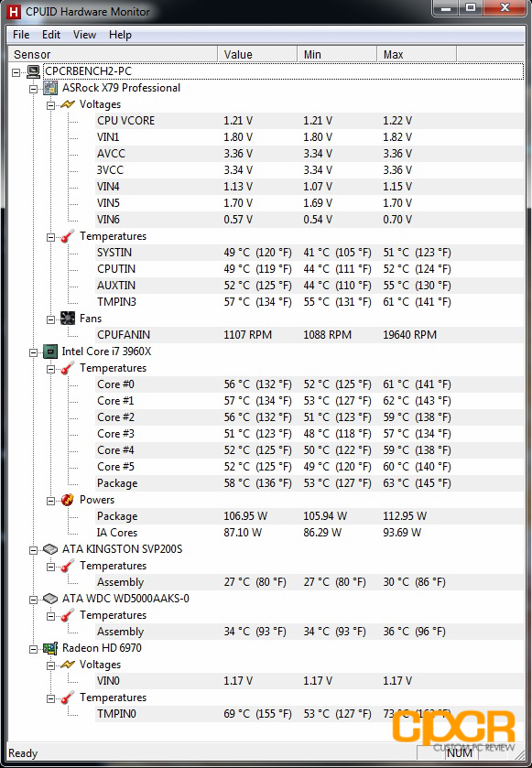Open the File menu
The width and height of the screenshot is (532, 768).
tap(21, 35)
